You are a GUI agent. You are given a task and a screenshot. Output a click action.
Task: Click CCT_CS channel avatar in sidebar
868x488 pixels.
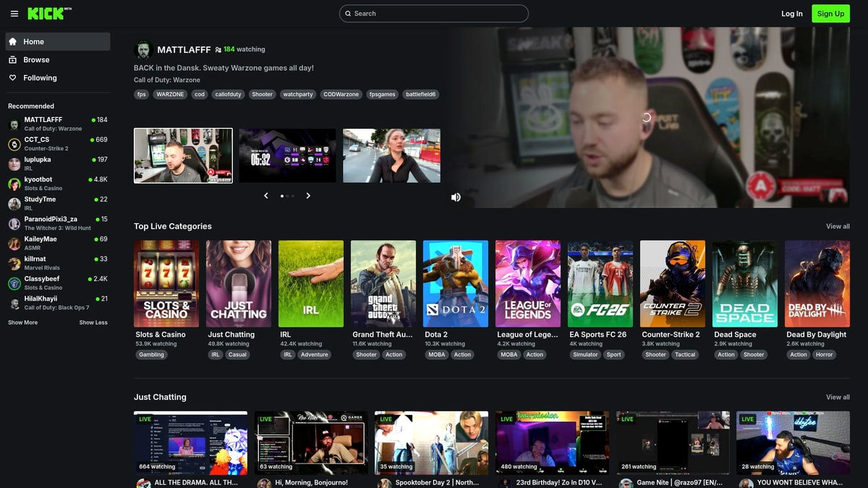click(x=13, y=144)
